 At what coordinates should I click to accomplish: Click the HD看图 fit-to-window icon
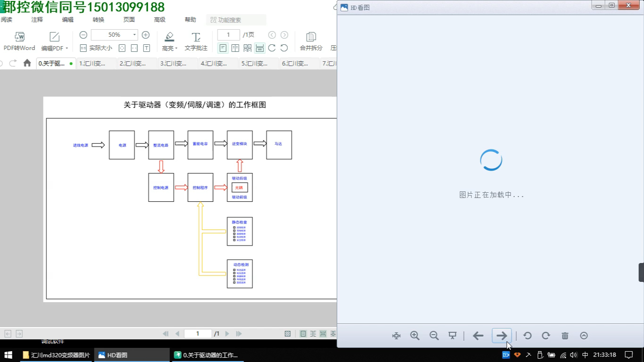tap(396, 336)
